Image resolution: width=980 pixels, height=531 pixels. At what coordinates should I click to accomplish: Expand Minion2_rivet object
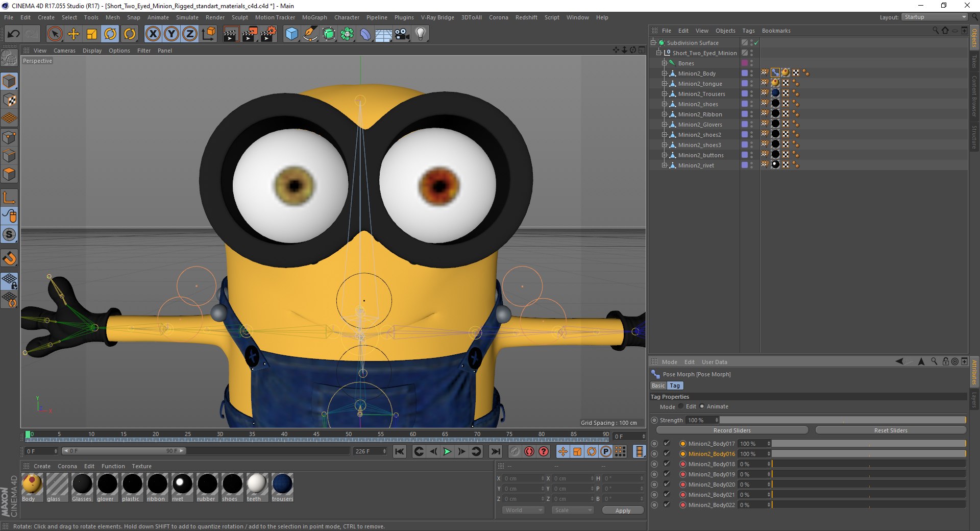pos(665,165)
